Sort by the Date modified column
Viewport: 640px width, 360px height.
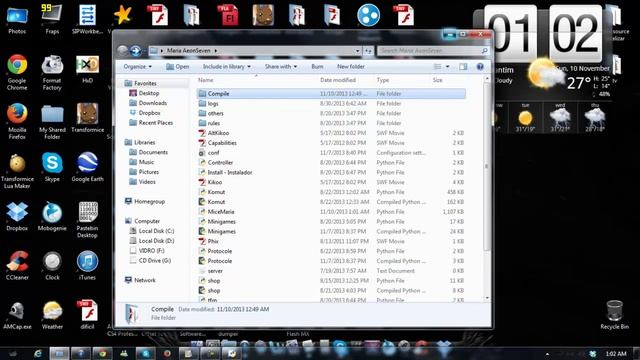pos(338,80)
